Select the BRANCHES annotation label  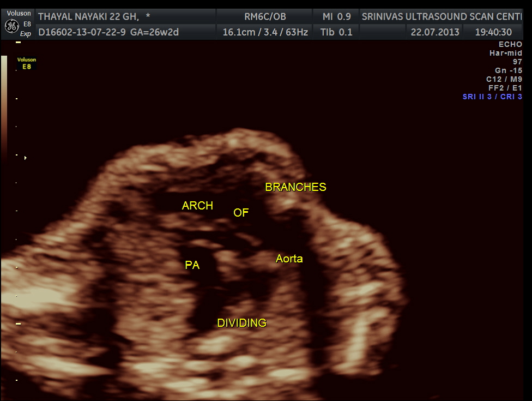(x=295, y=187)
